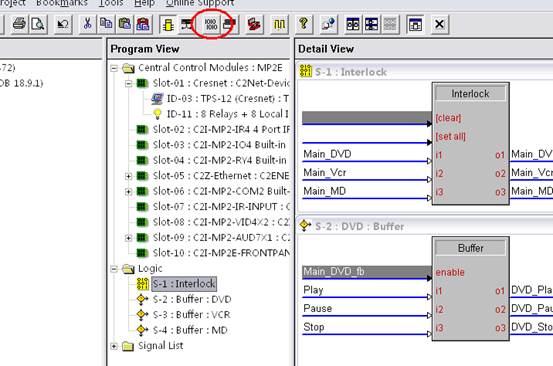Click the Buffer symbol title box

tap(470, 248)
